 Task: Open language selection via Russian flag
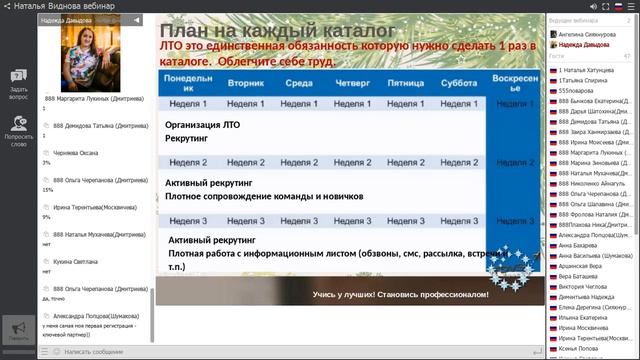(619, 7)
